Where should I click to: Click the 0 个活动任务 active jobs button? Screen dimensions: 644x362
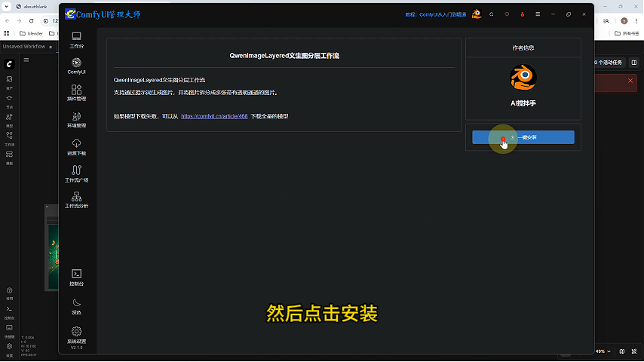click(609, 63)
